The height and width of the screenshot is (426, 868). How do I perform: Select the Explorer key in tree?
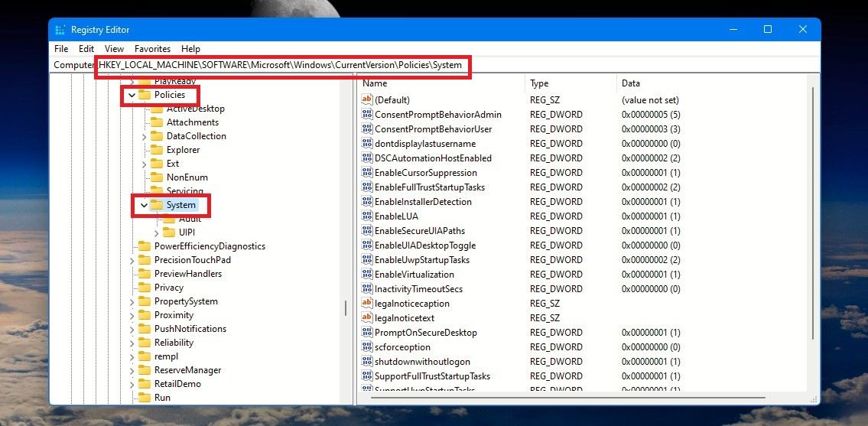pyautogui.click(x=183, y=150)
